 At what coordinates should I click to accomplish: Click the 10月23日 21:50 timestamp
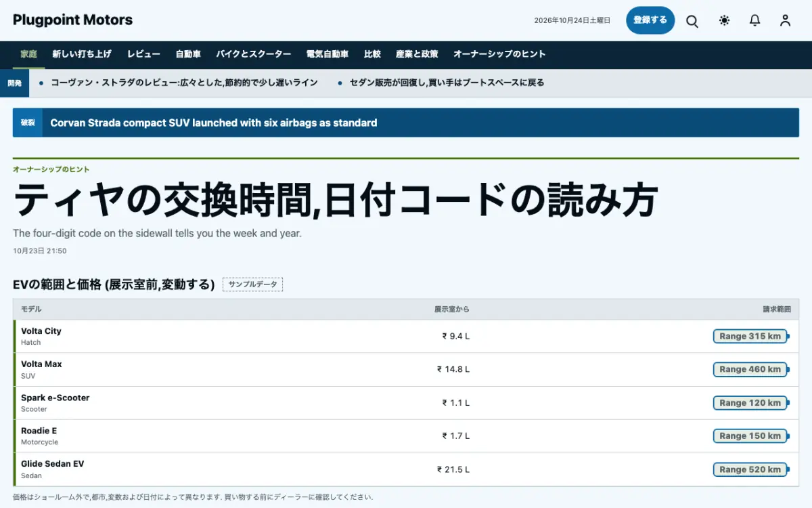(40, 251)
